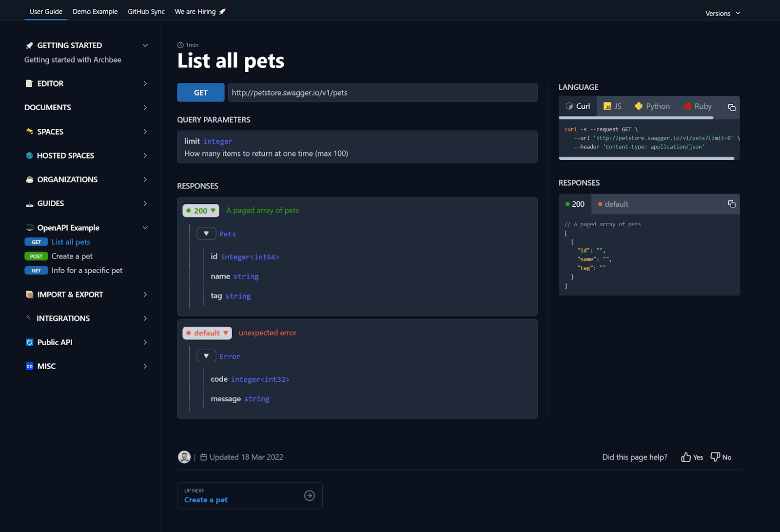Click the Public API sidebar icon
The width and height of the screenshot is (780, 532).
pos(29,342)
